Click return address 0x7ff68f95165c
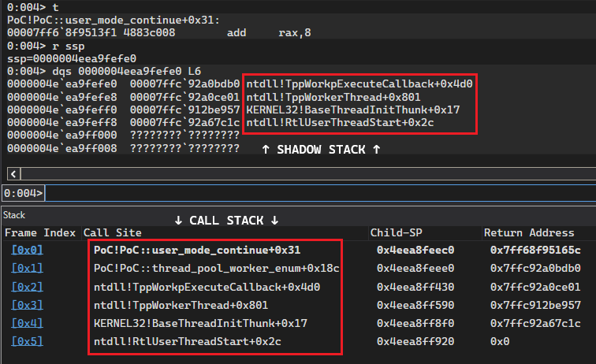This screenshot has height=364, width=596. [x=535, y=250]
